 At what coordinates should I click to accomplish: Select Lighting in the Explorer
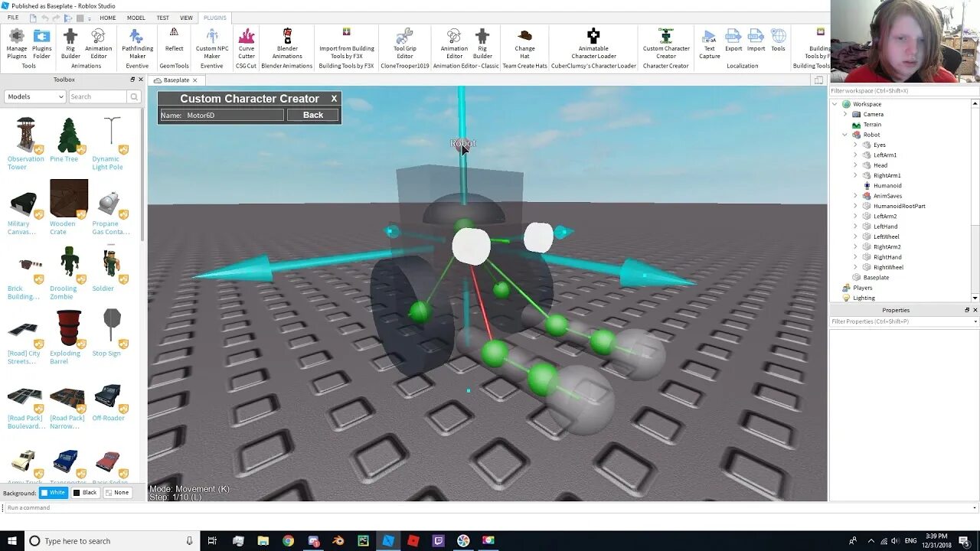point(864,298)
